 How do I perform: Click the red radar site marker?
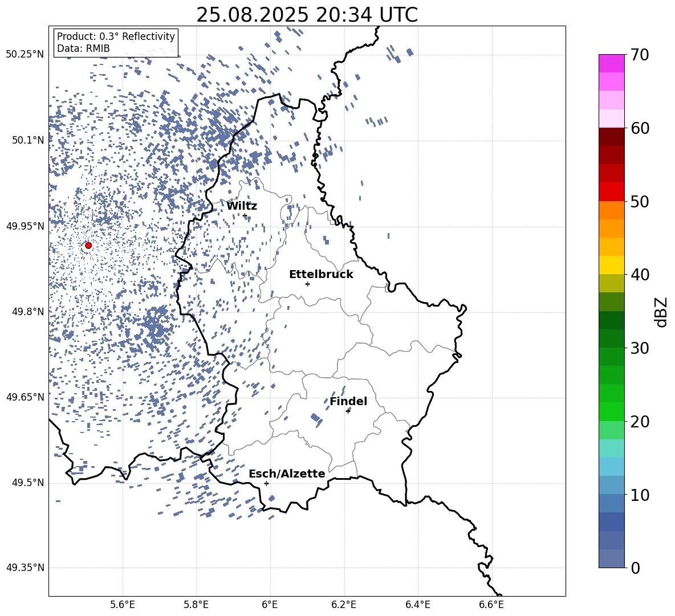(x=88, y=246)
